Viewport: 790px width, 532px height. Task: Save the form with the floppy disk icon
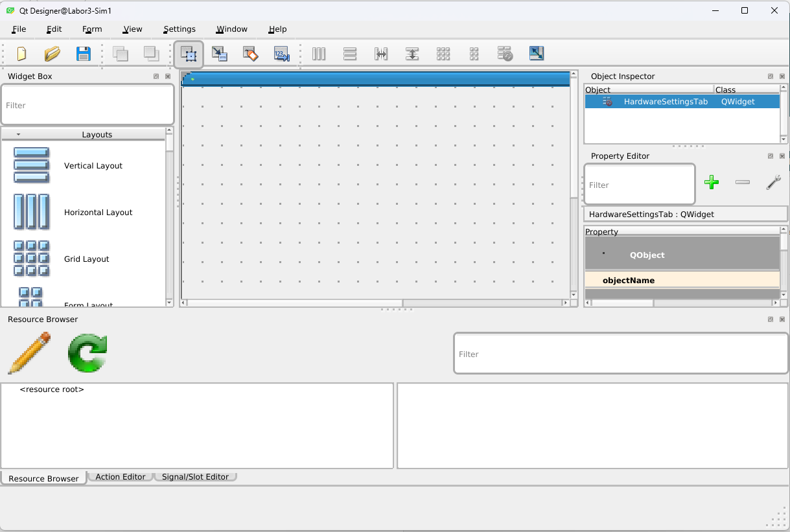pos(84,54)
